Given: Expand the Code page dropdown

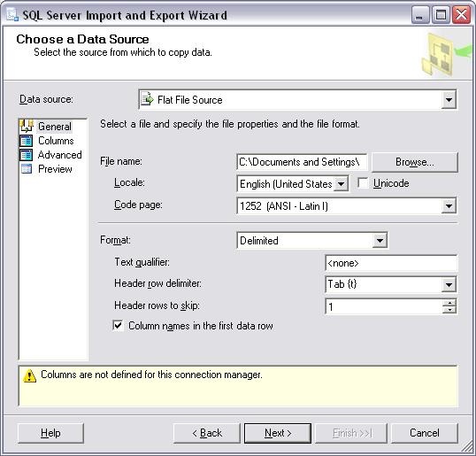Looking at the screenshot, I should (449, 206).
